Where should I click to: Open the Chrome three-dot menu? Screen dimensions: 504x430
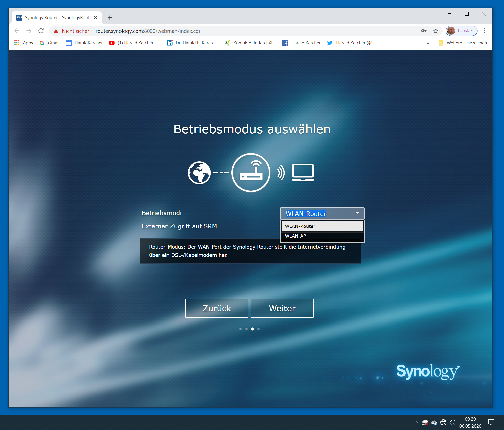pos(484,31)
